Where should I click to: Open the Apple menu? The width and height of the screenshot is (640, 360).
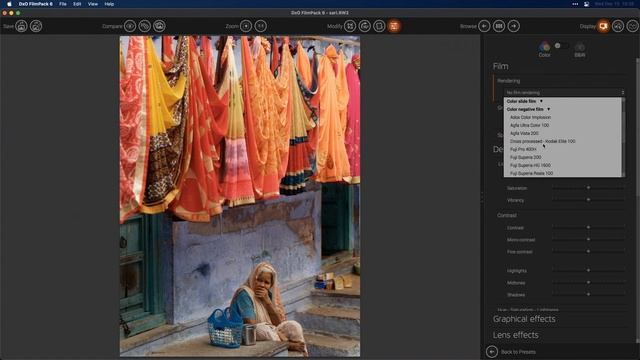click(x=9, y=4)
